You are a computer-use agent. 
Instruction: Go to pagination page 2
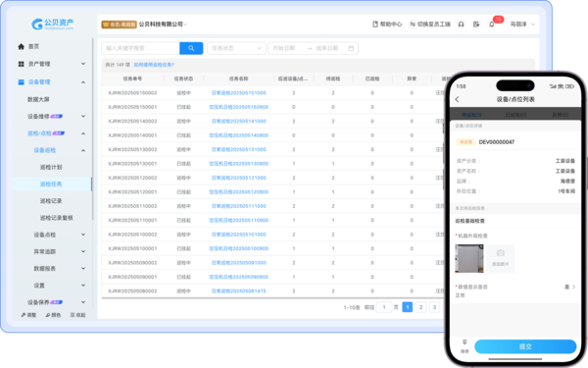pos(420,307)
